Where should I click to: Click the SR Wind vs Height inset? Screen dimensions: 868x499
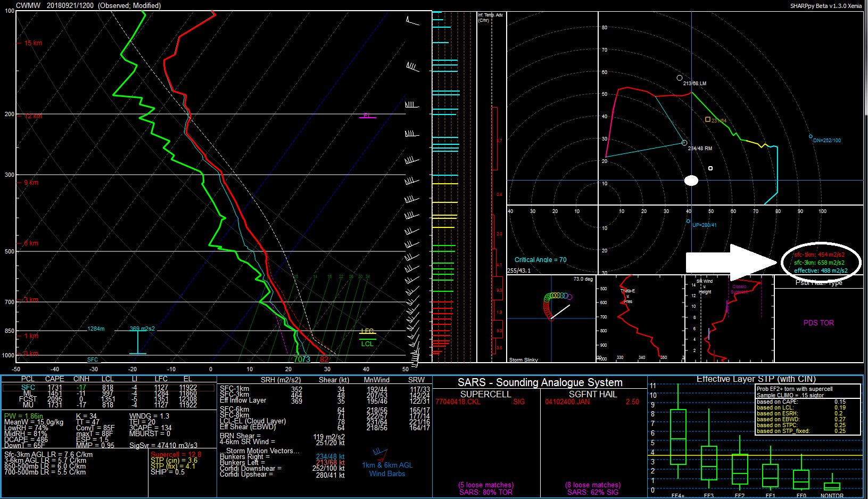pos(729,318)
